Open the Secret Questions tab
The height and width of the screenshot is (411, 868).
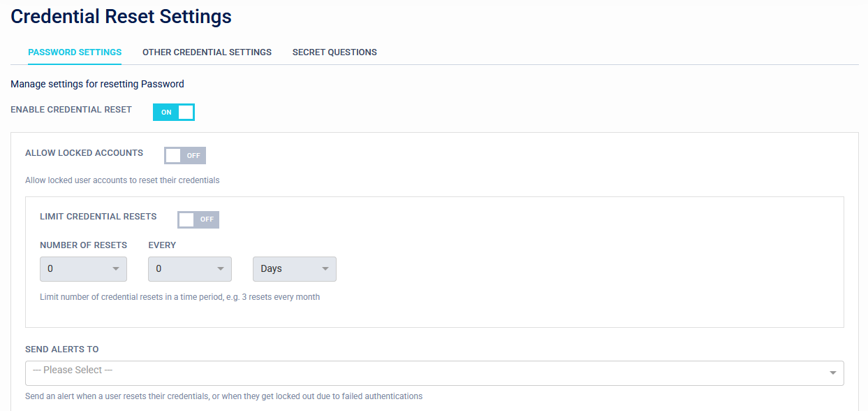[334, 52]
